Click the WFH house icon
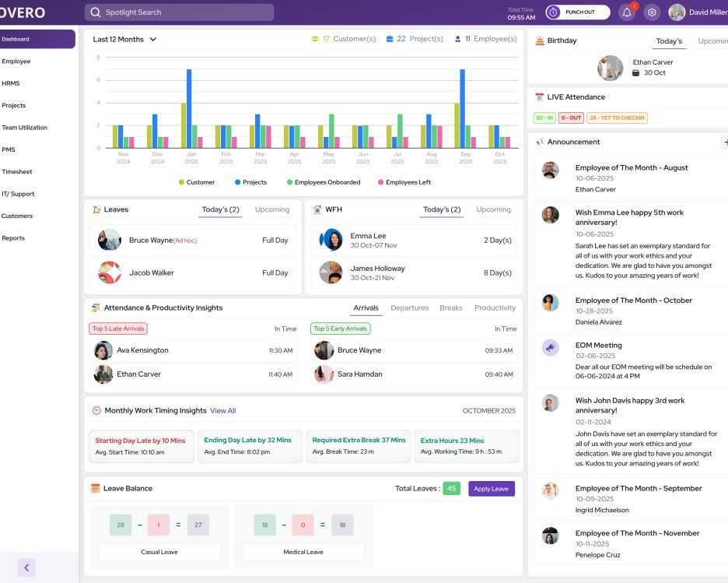The width and height of the screenshot is (728, 583). pos(317,209)
